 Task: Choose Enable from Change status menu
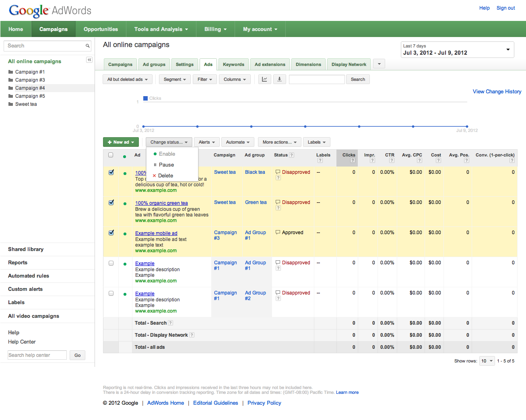coord(172,154)
